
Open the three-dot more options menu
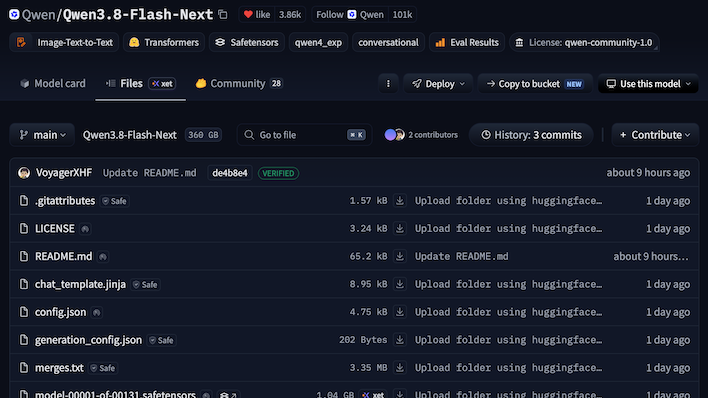tap(388, 84)
